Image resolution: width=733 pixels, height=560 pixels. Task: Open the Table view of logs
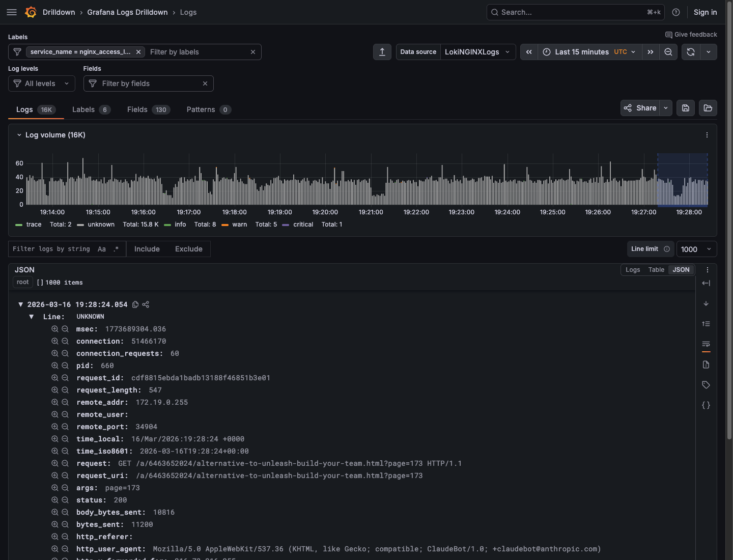point(656,269)
